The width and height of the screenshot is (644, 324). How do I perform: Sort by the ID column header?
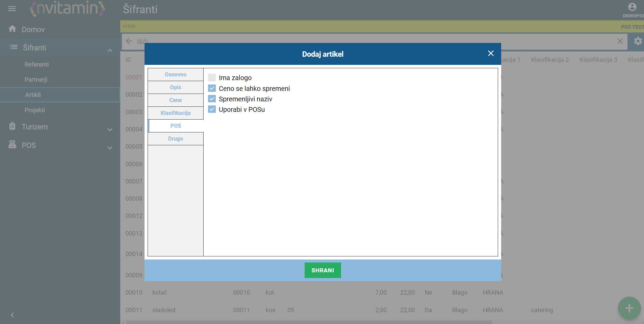pos(128,60)
